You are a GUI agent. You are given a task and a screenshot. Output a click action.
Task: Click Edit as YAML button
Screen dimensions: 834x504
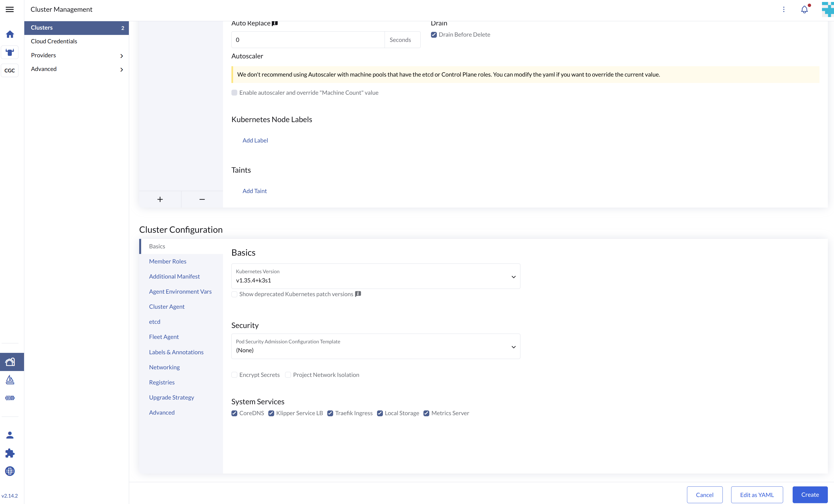[x=757, y=495]
